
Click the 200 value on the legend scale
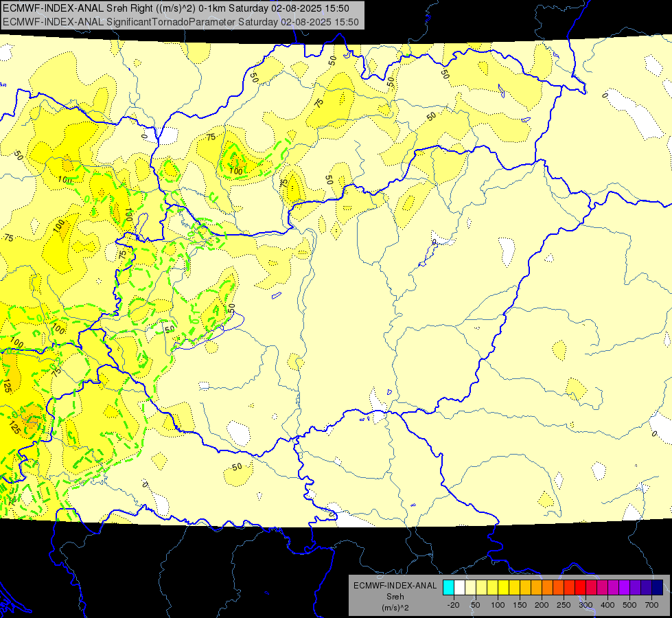542,605
